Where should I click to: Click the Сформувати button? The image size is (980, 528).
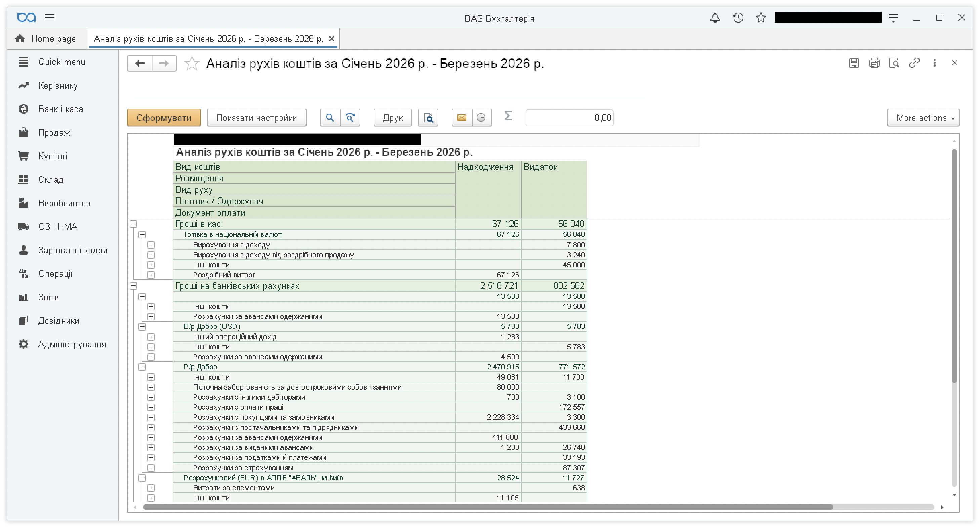[164, 118]
